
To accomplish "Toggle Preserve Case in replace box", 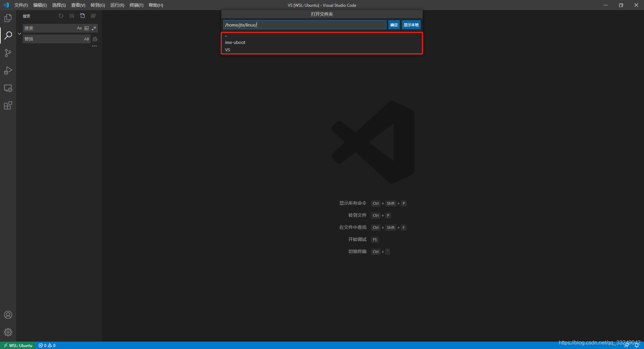I will click(87, 39).
